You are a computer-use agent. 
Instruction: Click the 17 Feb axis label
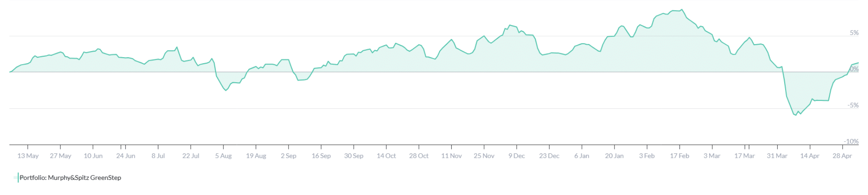(679, 156)
